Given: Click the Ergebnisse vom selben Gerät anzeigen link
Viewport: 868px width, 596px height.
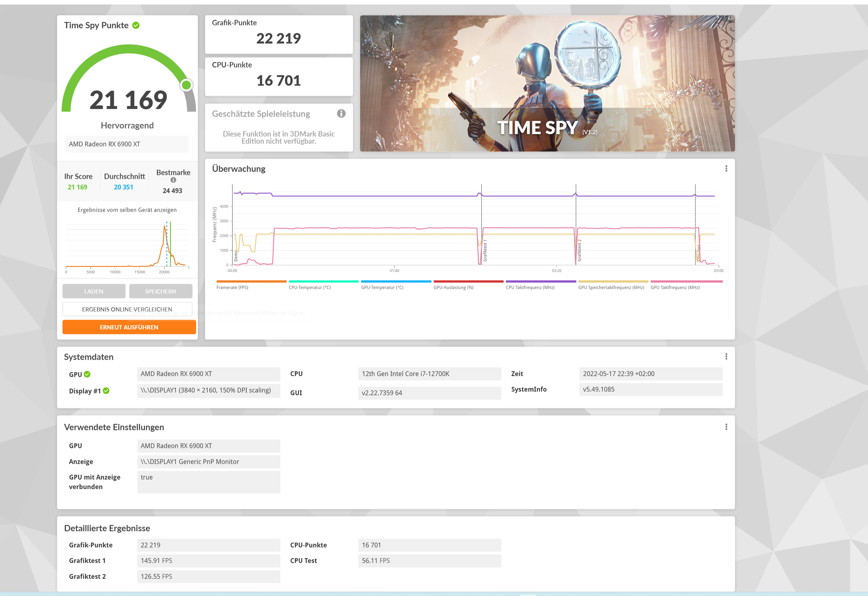Looking at the screenshot, I should (127, 210).
